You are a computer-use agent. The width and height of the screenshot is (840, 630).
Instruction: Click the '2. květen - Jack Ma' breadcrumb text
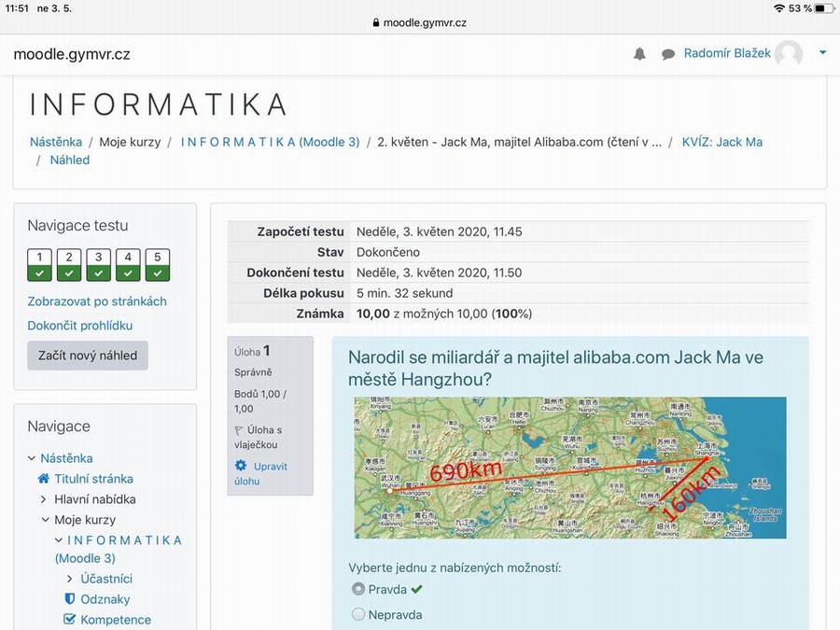520,142
